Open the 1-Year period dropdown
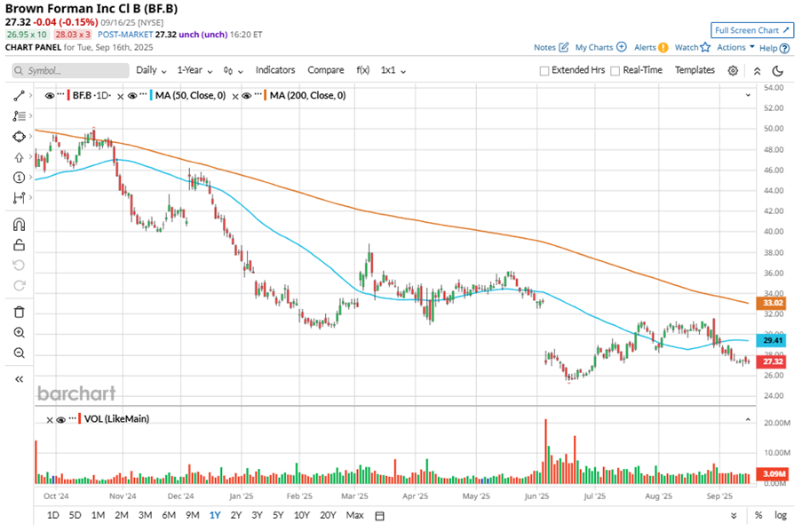The width and height of the screenshot is (802, 532). (195, 70)
